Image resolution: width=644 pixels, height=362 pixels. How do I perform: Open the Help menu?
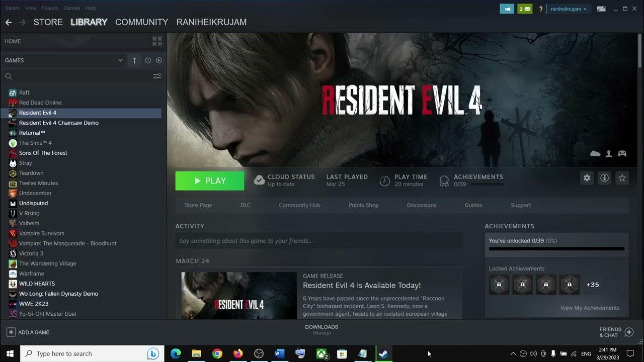(91, 8)
